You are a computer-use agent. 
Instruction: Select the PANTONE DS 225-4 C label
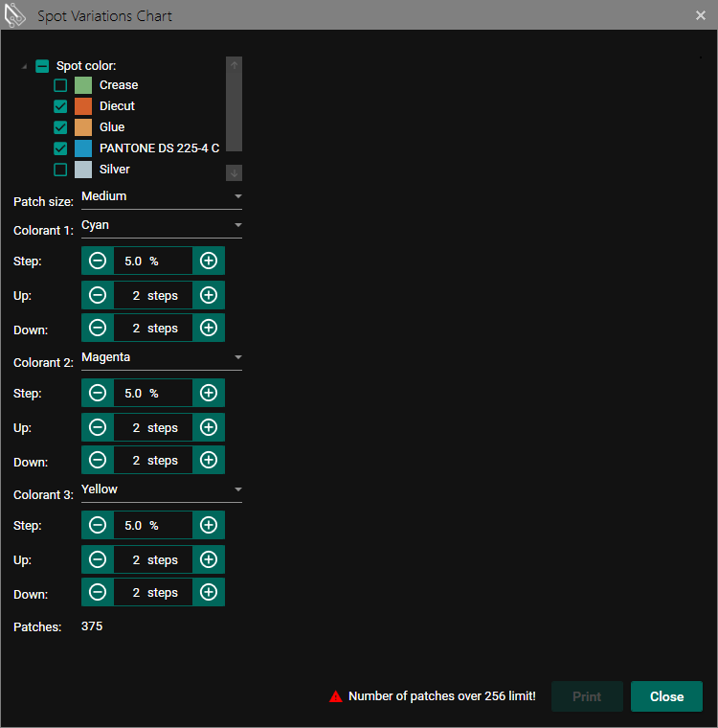159,148
